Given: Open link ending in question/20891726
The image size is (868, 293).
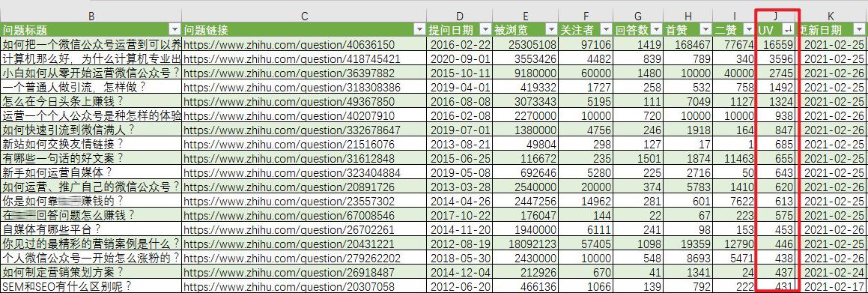Looking at the screenshot, I should coord(289,188).
